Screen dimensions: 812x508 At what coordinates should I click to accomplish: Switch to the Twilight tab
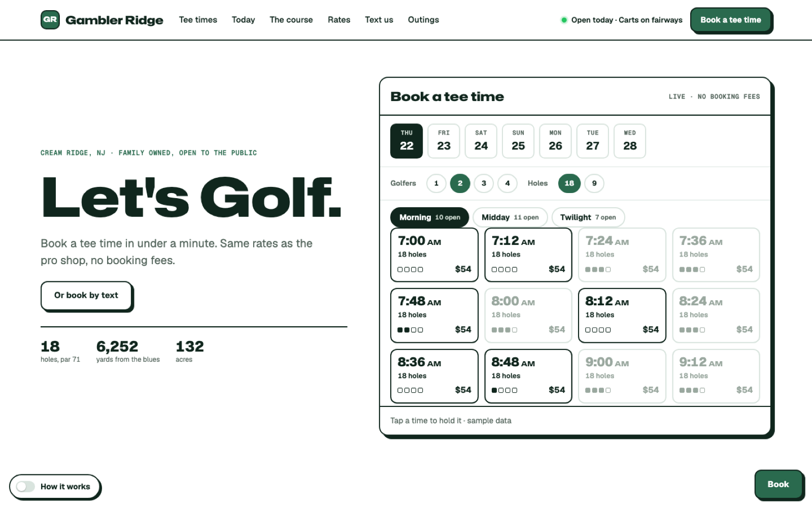click(588, 217)
